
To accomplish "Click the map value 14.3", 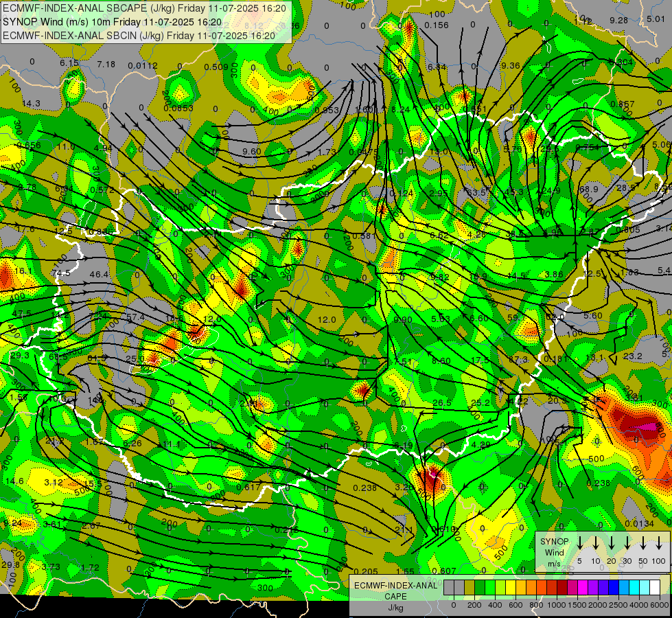I will click(31, 104).
